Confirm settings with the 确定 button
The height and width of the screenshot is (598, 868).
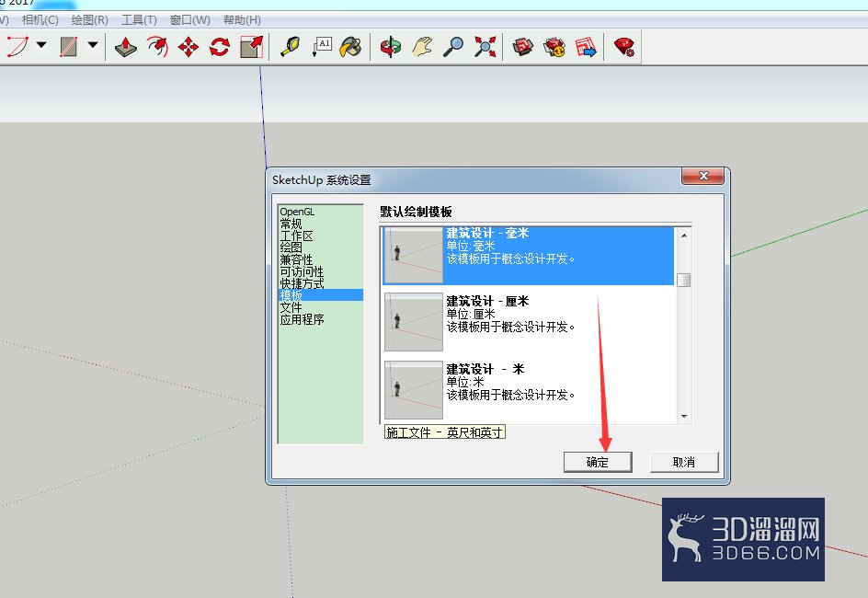[x=598, y=462]
